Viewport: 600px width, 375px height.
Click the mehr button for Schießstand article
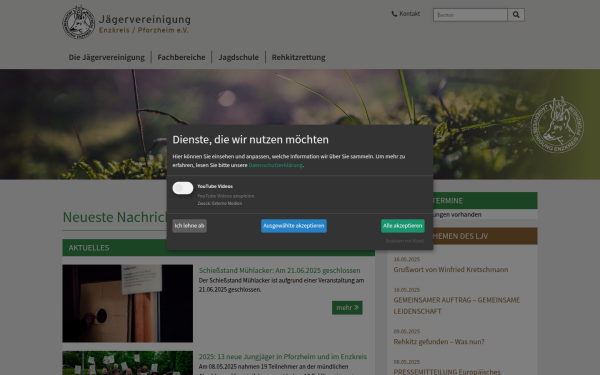347,308
